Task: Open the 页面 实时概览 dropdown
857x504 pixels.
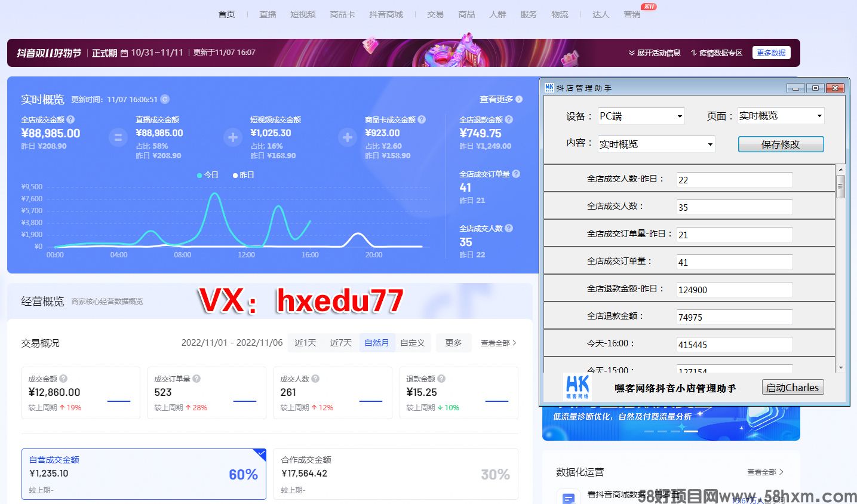Action: (x=781, y=116)
